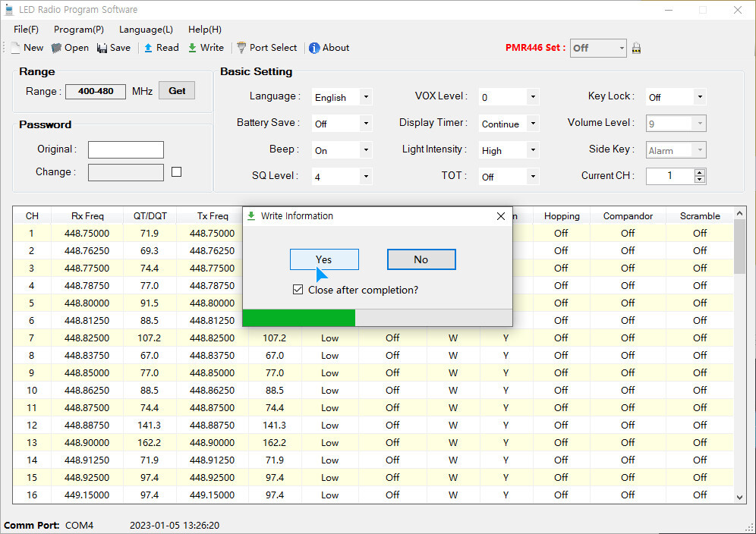The height and width of the screenshot is (534, 756).
Task: Expand the Key Lock dropdown
Action: (700, 97)
